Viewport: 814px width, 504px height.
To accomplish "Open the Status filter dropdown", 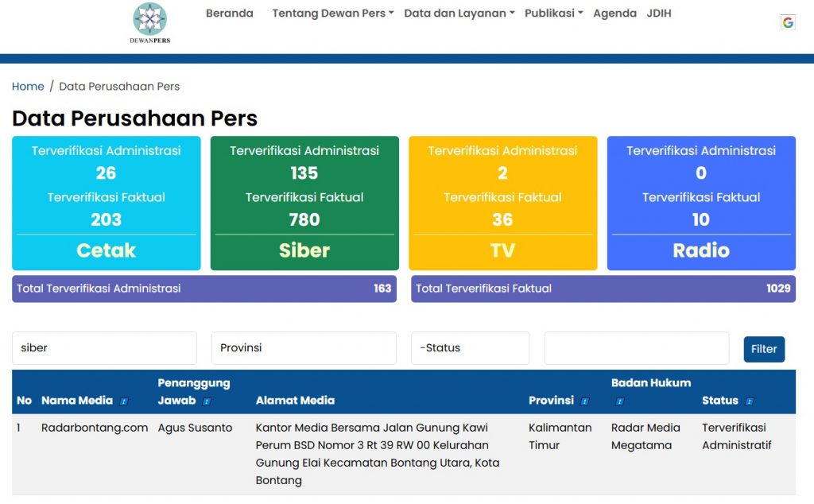I will (470, 348).
